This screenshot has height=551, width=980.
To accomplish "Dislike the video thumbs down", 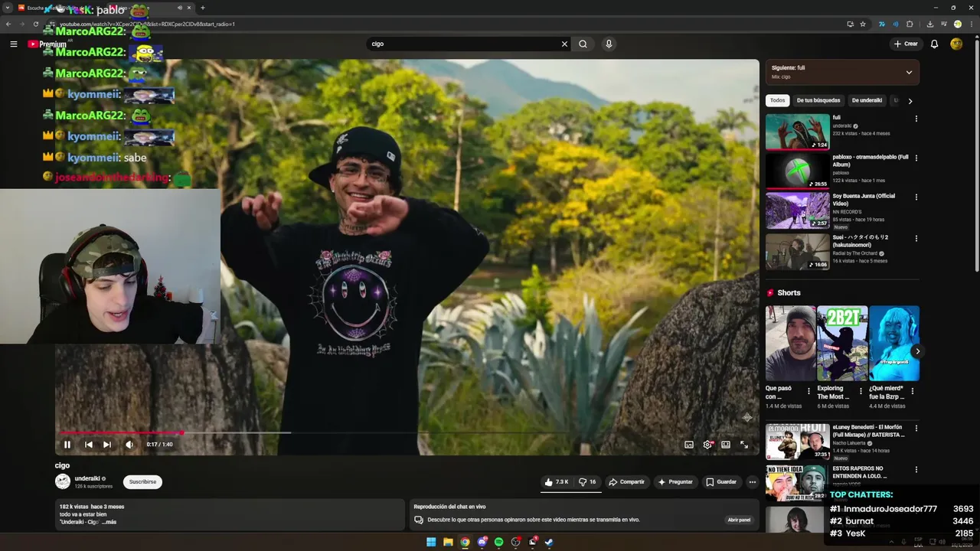I will 587,482.
